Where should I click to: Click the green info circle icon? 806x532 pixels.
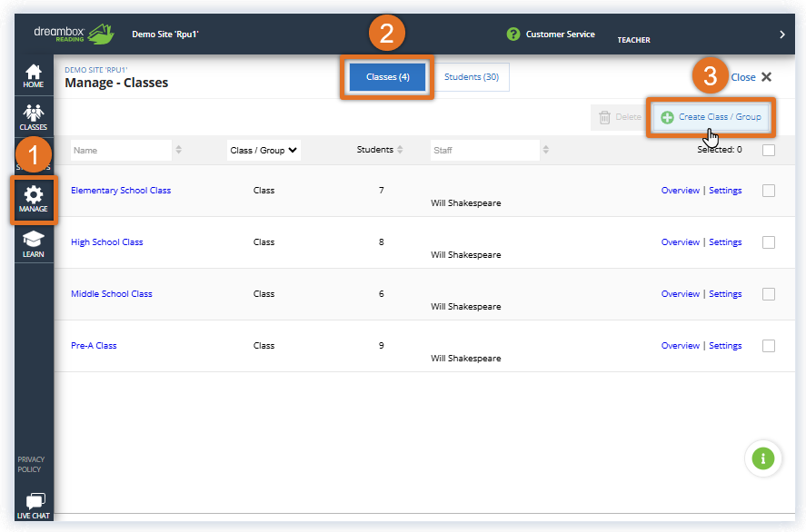coord(763,459)
